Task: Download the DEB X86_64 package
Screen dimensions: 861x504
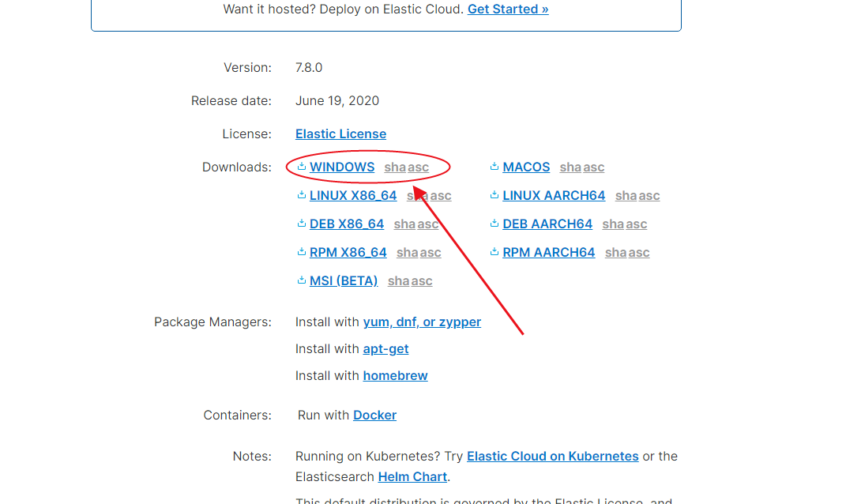Action: pyautogui.click(x=347, y=224)
